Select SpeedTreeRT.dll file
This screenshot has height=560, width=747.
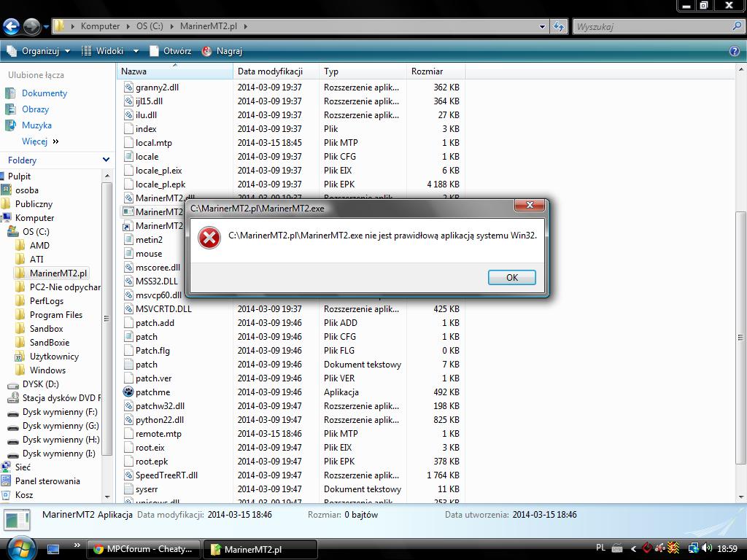click(x=167, y=475)
